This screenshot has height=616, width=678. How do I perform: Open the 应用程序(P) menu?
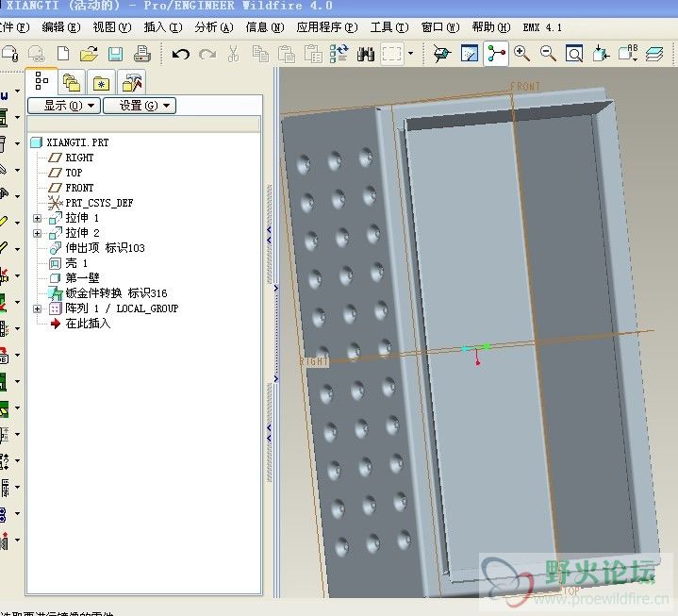pyautogui.click(x=327, y=27)
